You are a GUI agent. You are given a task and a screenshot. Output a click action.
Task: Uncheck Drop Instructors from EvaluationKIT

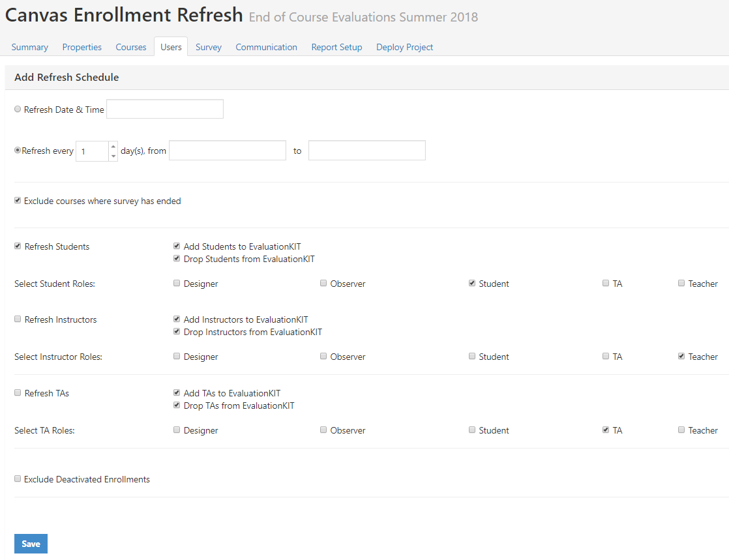click(x=177, y=331)
